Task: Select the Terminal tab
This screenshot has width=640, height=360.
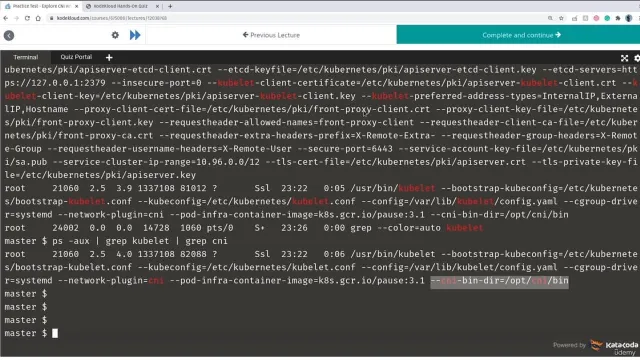Action: pos(26,57)
